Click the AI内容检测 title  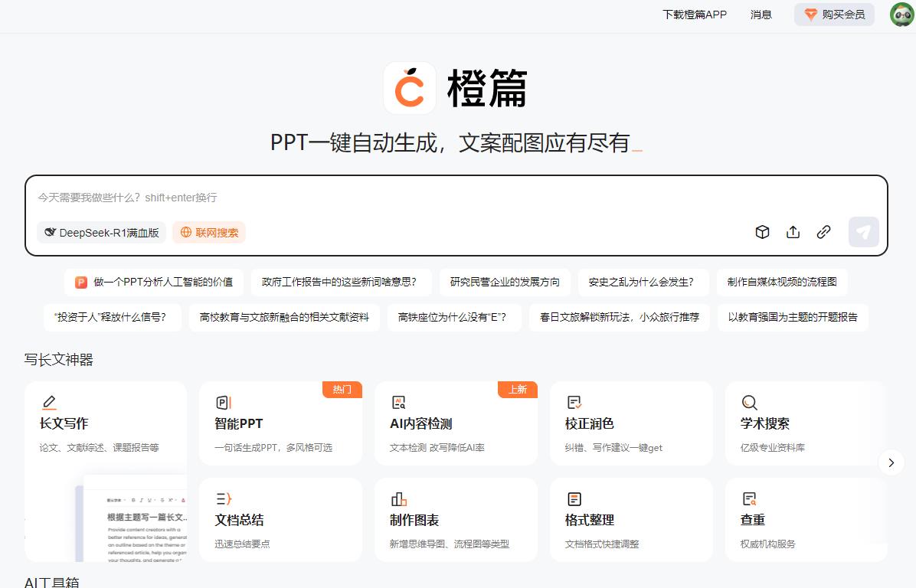coord(421,424)
